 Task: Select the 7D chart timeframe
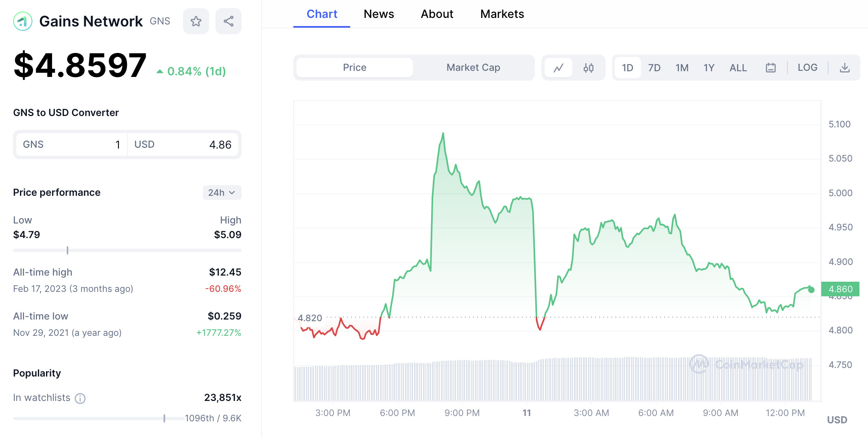point(654,68)
